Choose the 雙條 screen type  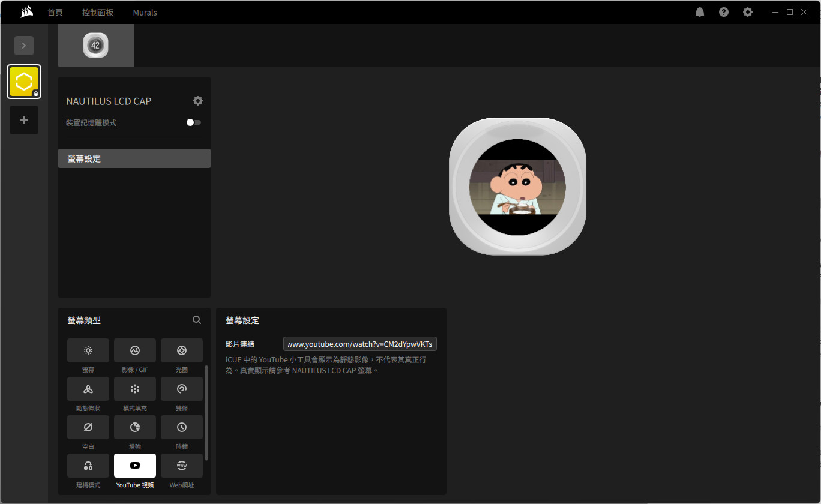pyautogui.click(x=182, y=389)
